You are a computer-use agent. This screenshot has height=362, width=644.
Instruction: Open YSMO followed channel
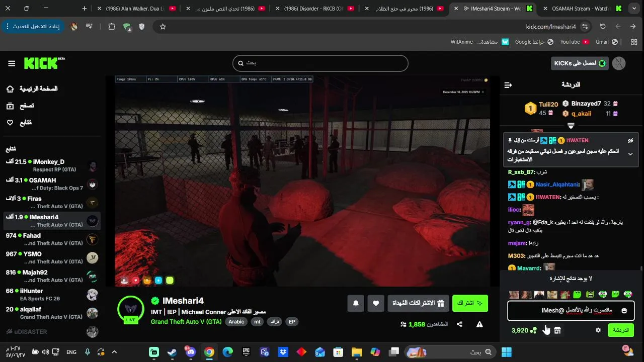[x=51, y=258]
